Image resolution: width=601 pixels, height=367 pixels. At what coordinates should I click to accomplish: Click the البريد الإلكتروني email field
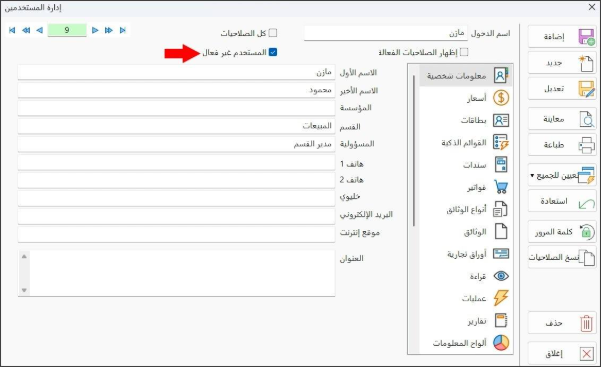[x=176, y=216]
